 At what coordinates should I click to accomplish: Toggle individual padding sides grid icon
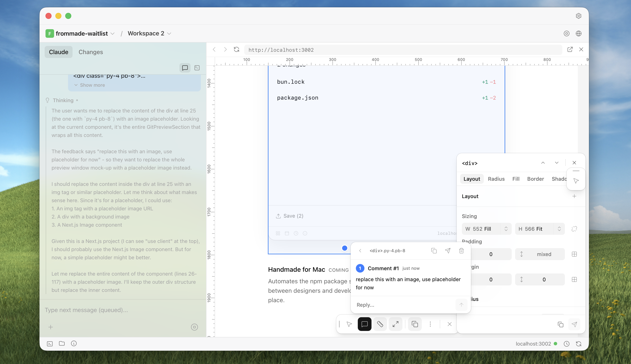point(574,254)
